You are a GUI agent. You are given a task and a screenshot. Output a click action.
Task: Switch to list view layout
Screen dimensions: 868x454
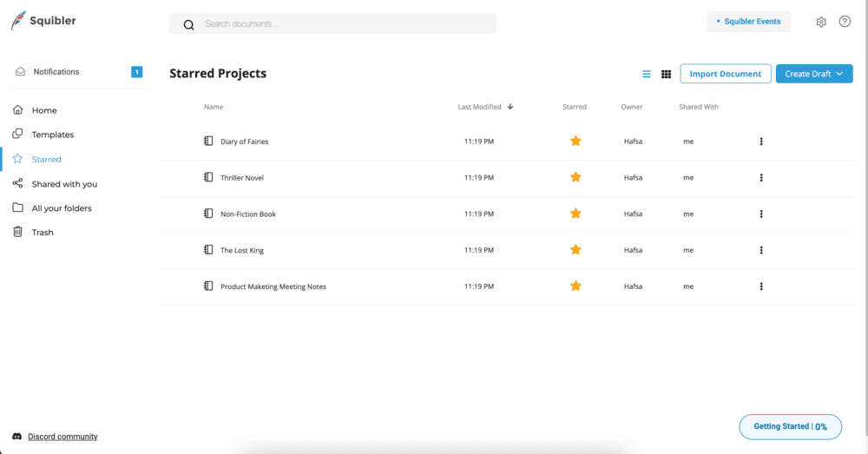pos(646,74)
